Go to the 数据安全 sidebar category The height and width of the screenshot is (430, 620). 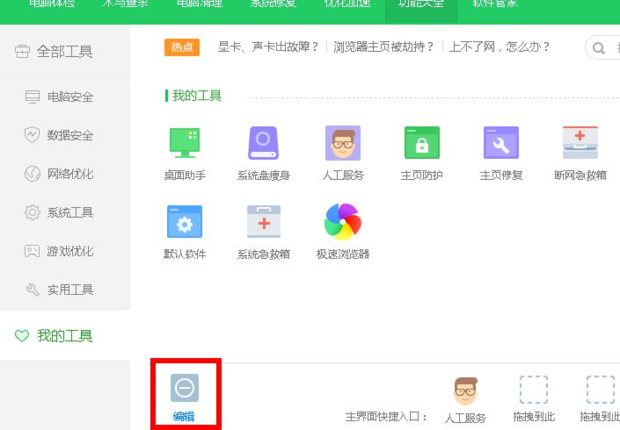click(70, 135)
